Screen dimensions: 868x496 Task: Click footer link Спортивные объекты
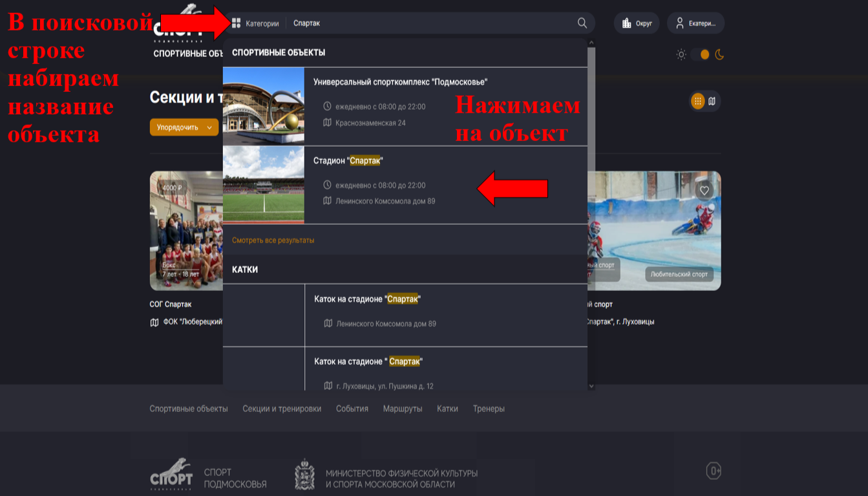click(189, 409)
